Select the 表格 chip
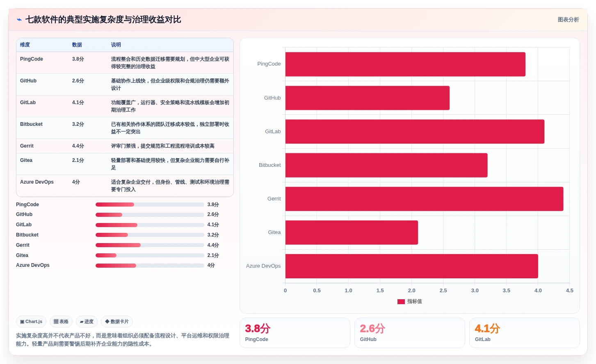This screenshot has height=364, width=596. (x=61, y=322)
